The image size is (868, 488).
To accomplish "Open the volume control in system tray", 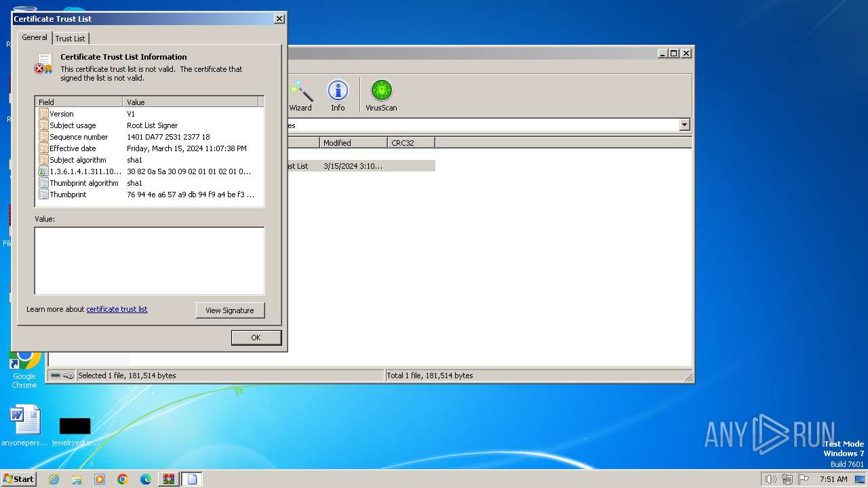I will [770, 479].
